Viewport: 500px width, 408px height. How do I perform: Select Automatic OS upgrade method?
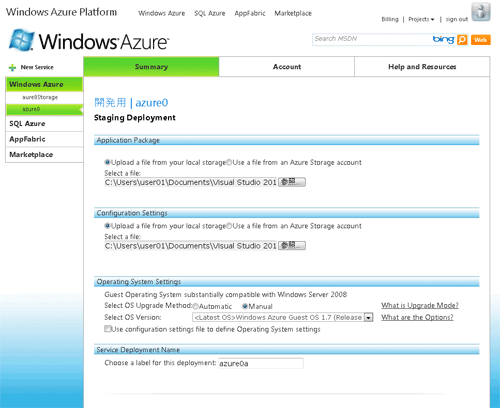coord(196,306)
